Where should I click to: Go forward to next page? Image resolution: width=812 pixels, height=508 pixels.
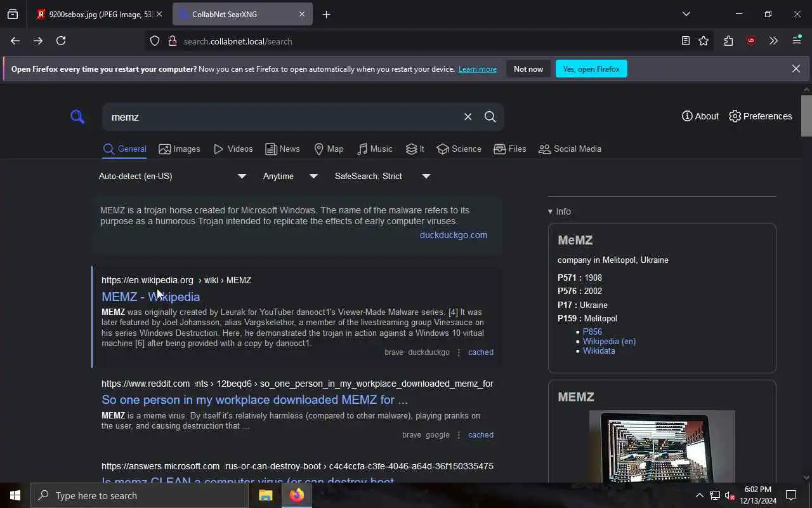(38, 41)
